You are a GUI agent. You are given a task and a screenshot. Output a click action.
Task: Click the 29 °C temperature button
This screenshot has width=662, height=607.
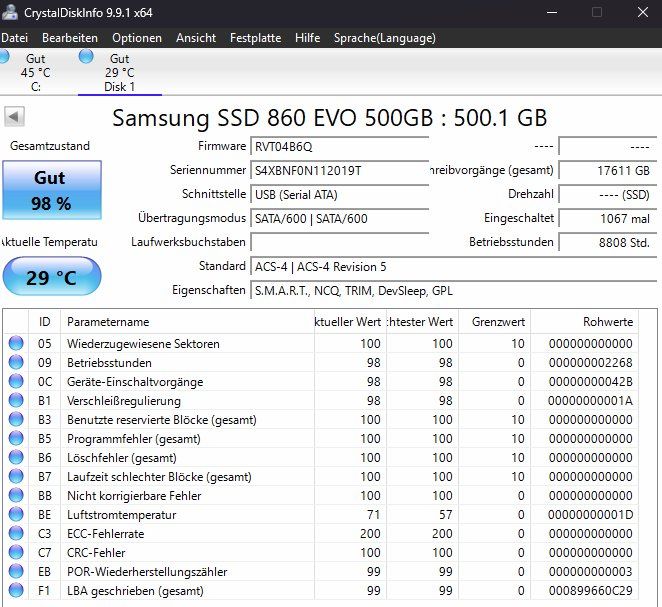(x=52, y=277)
